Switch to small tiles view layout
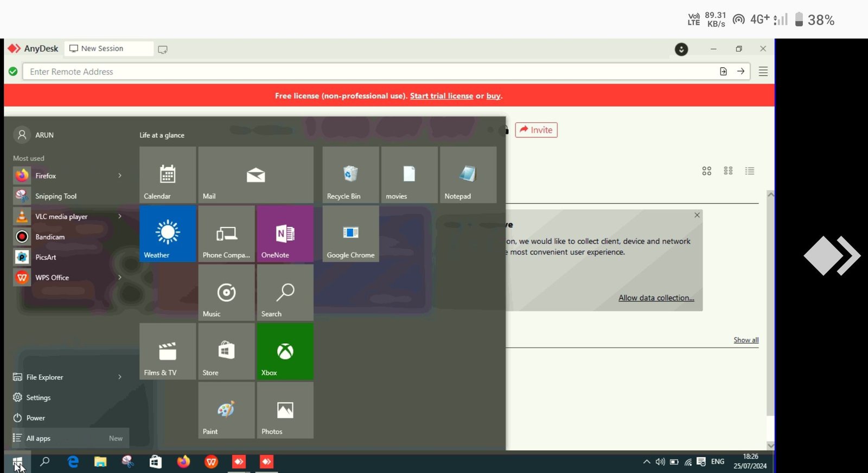Screen dimensions: 868x473 click(x=728, y=171)
